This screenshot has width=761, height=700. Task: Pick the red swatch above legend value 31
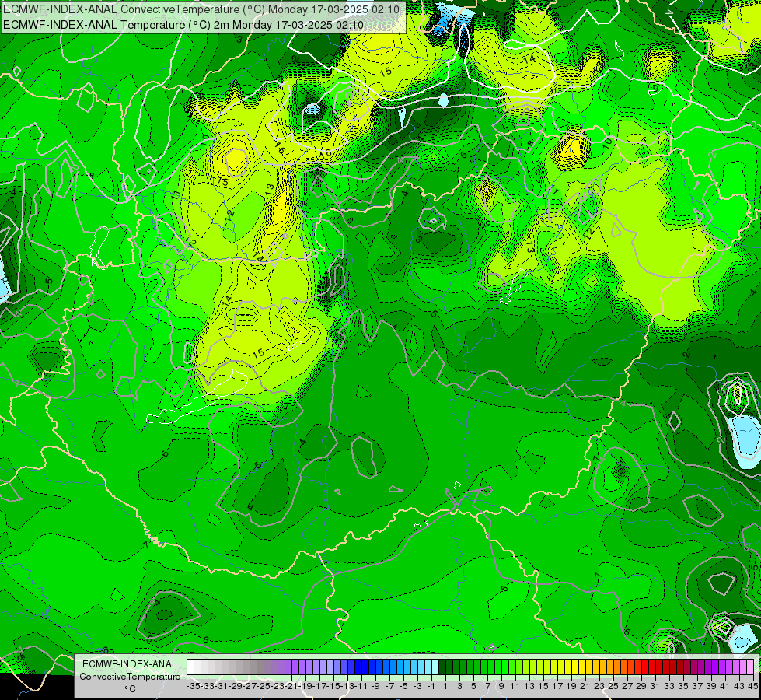click(x=652, y=667)
